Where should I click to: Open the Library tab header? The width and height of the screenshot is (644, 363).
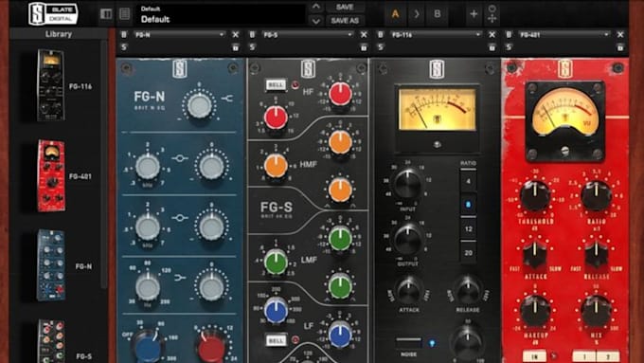[x=59, y=34]
